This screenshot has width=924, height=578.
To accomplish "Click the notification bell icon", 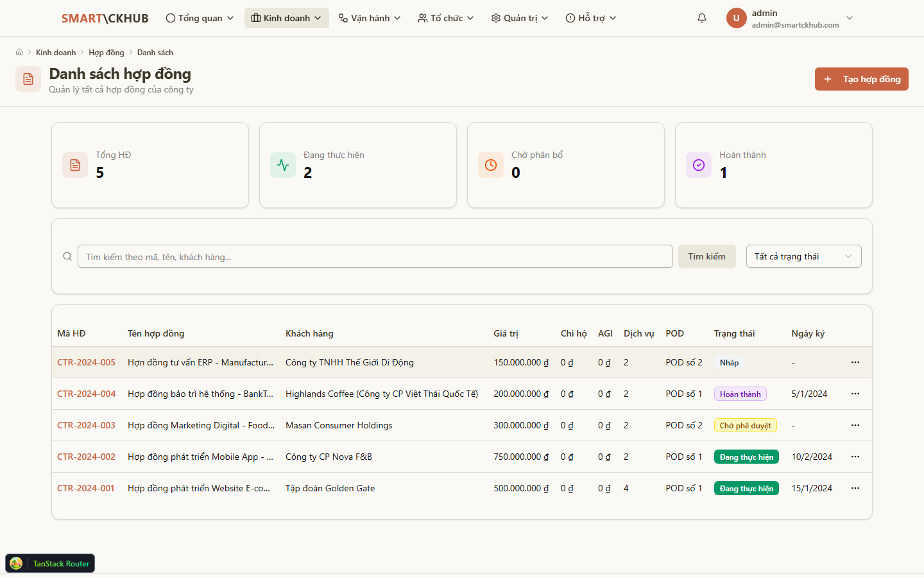I will [x=702, y=18].
